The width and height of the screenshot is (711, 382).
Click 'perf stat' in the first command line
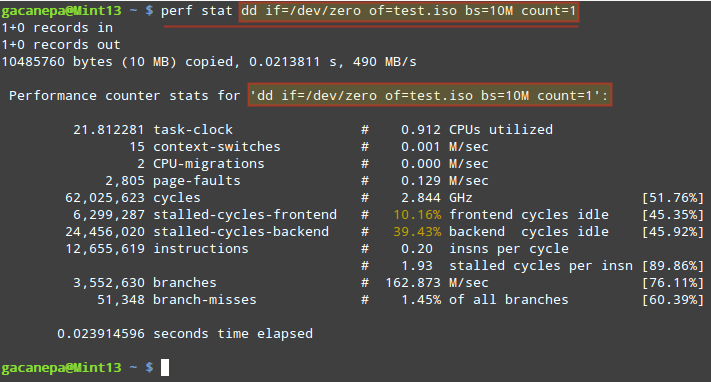[197, 11]
